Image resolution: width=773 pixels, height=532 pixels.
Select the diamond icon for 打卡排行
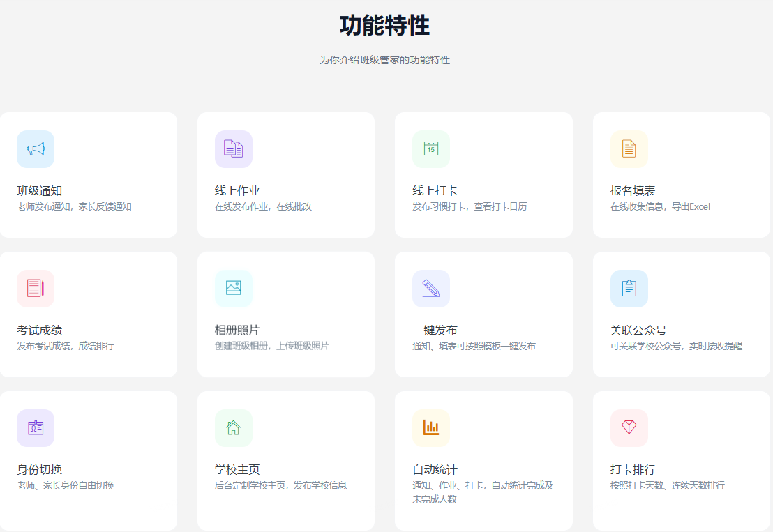(x=629, y=428)
